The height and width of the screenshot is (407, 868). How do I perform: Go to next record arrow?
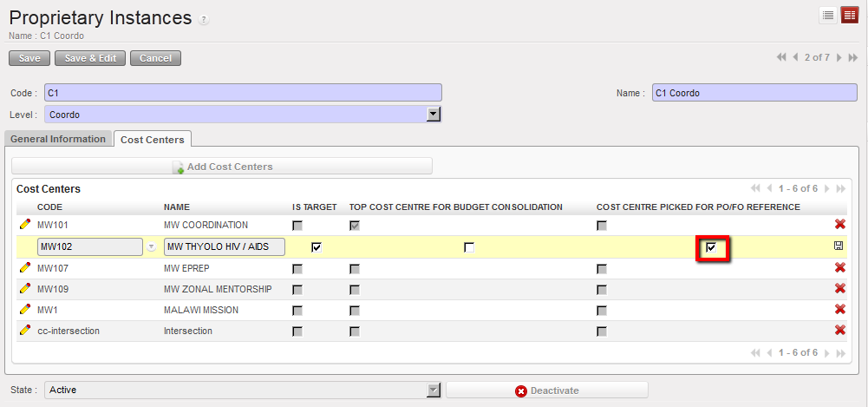[x=839, y=57]
